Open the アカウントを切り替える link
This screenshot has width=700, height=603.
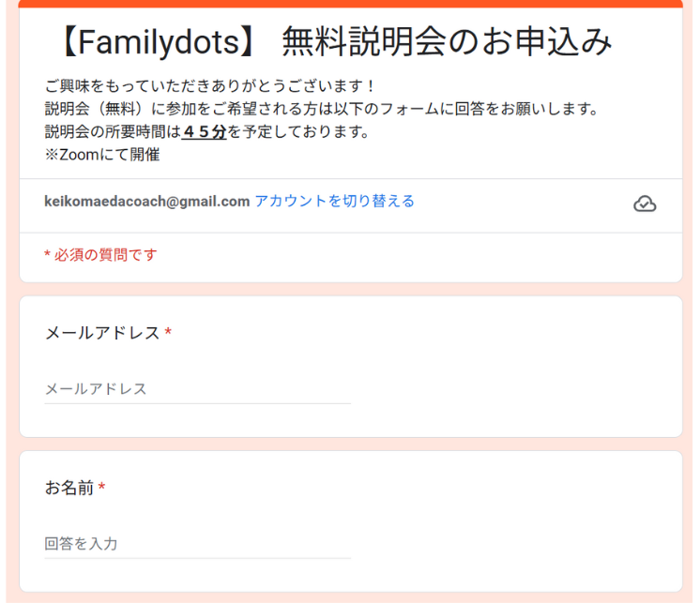(x=334, y=201)
